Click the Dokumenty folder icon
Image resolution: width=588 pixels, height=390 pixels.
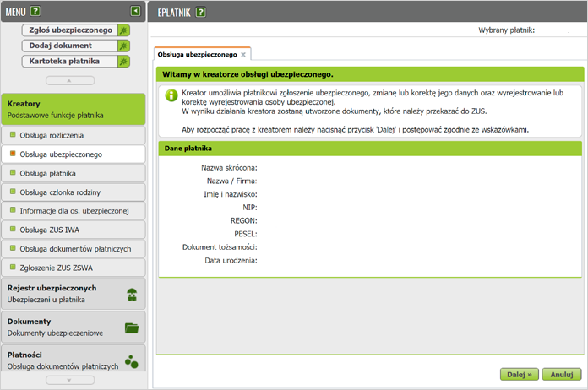[132, 328]
